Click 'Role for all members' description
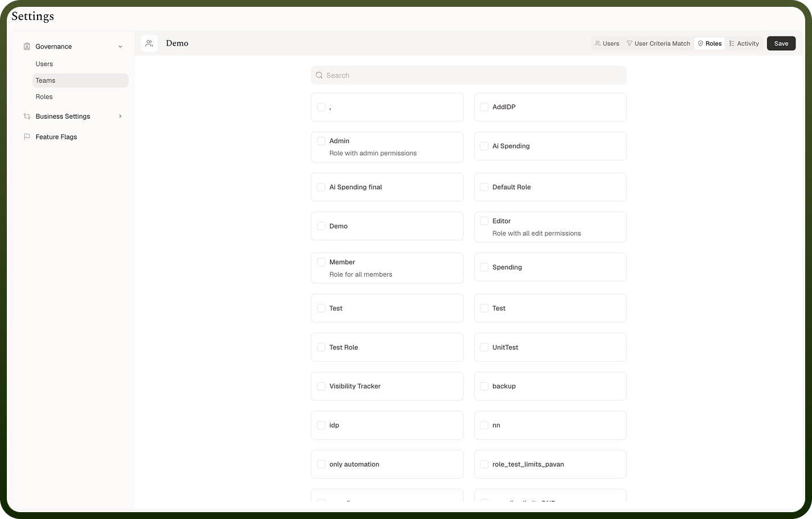Screen dimensions: 812x519 point(361,274)
